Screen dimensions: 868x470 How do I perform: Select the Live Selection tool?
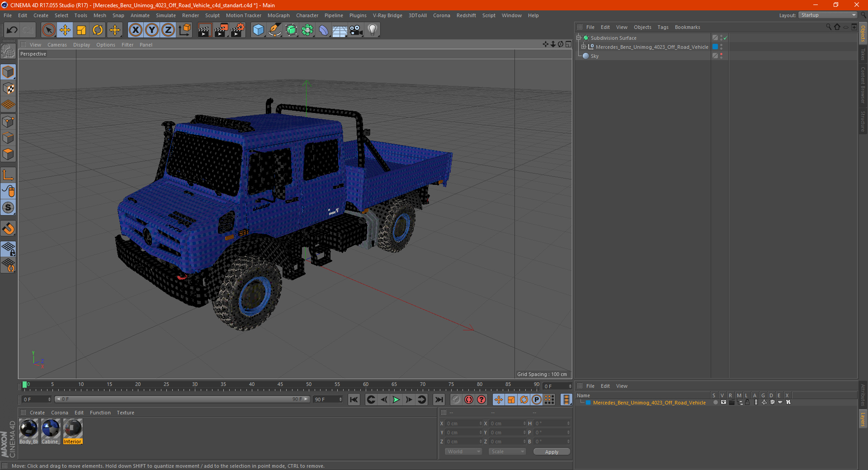point(48,30)
